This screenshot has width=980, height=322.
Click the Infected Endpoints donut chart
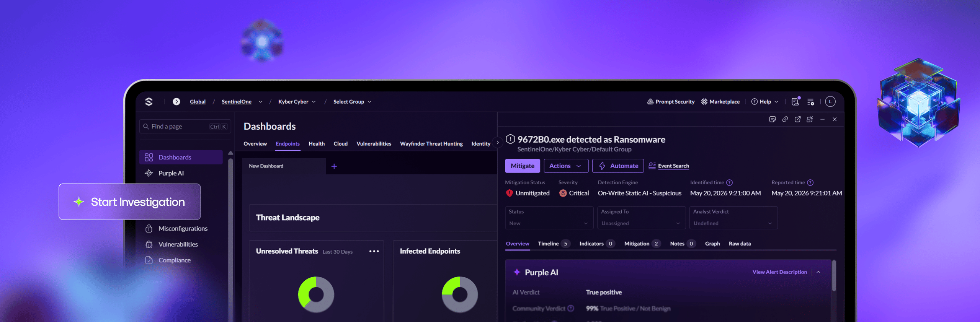460,294
